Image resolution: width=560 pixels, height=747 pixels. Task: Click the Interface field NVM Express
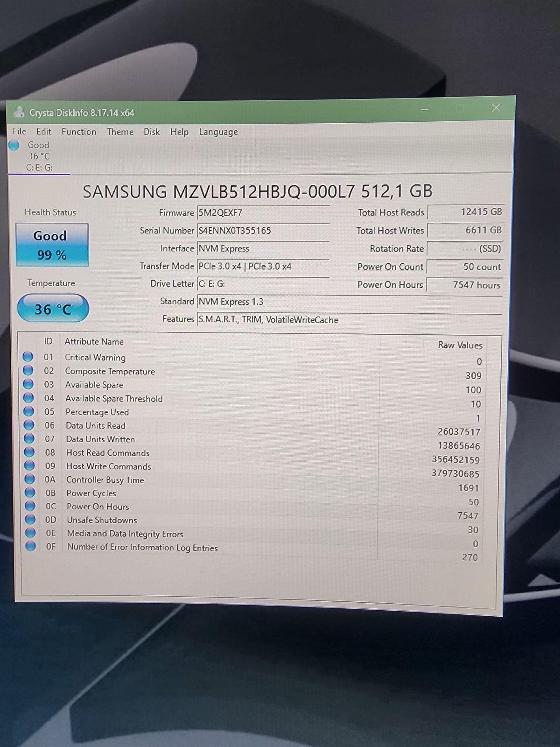pos(263,248)
